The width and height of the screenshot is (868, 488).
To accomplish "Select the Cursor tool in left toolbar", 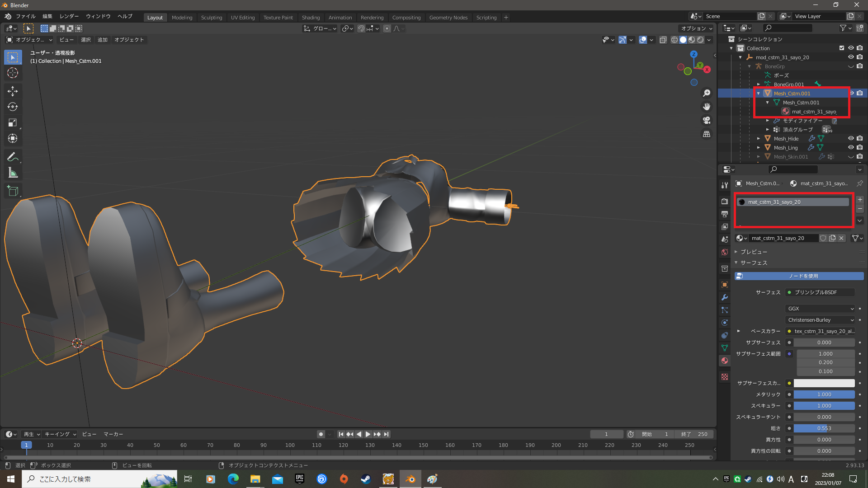I will coord(13,73).
